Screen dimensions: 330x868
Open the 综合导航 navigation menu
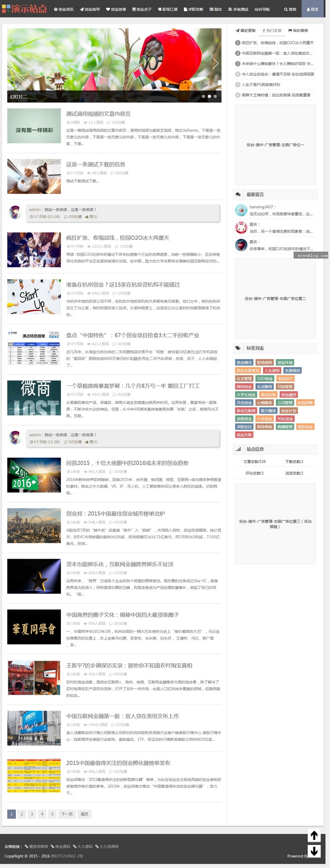(x=262, y=9)
